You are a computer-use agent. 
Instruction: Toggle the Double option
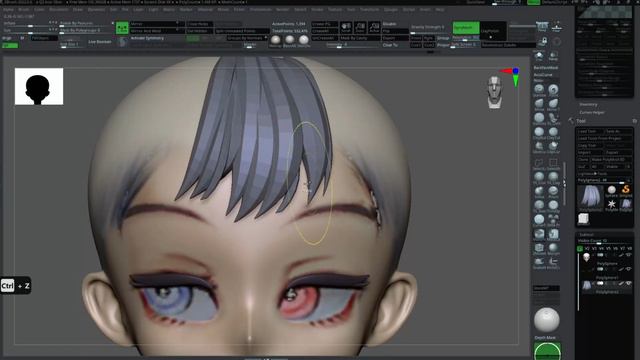click(389, 24)
